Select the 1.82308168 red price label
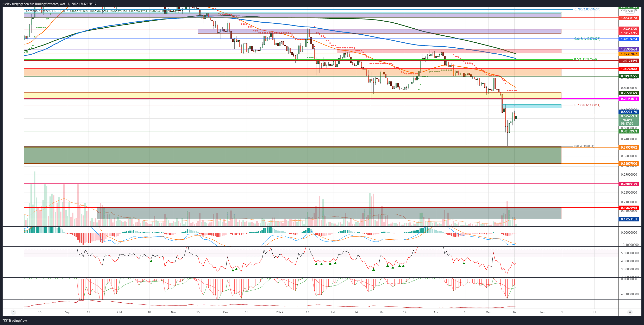Viewport: 644px width, 325px height. [628, 18]
